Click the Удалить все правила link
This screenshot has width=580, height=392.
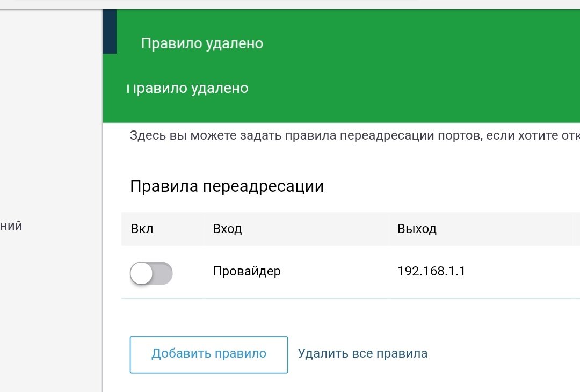pos(363,353)
